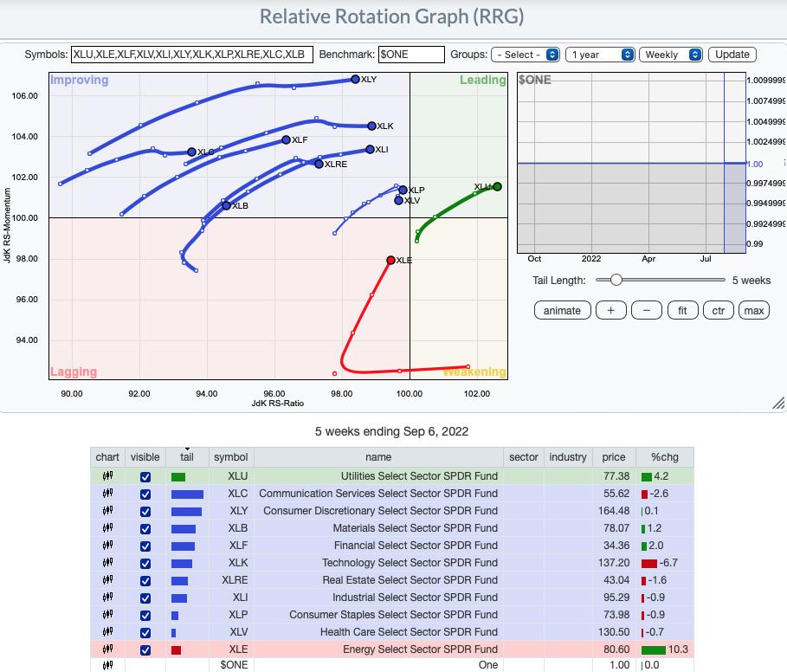Image resolution: width=787 pixels, height=672 pixels.
Task: Open the chart icon for XLE row
Action: coord(107,649)
